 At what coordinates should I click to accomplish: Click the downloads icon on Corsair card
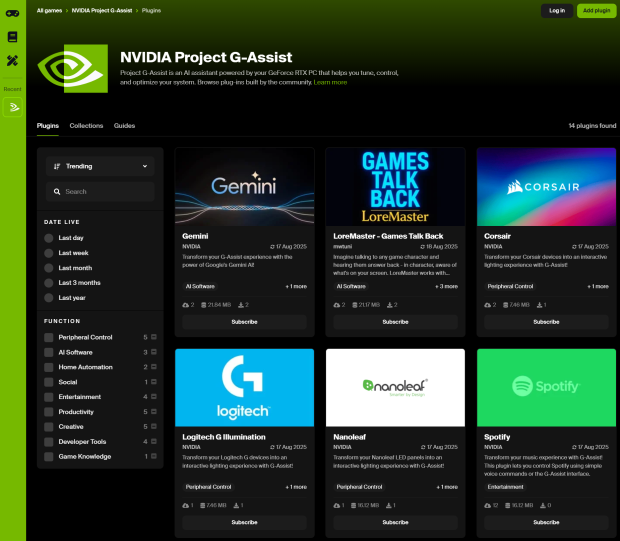(x=539, y=305)
